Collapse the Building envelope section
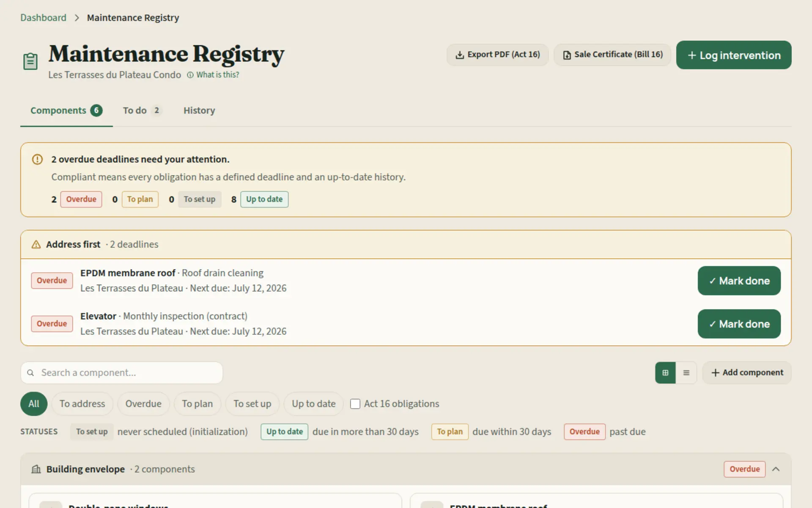 click(x=776, y=469)
